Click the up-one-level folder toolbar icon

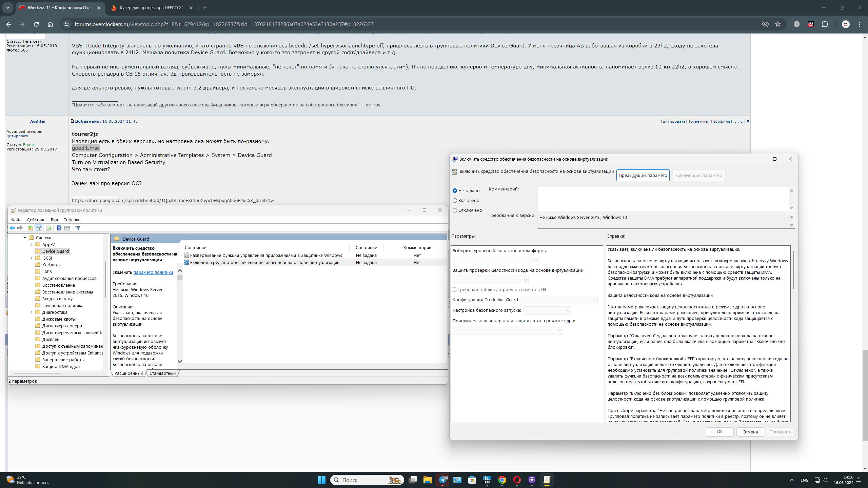[30, 228]
